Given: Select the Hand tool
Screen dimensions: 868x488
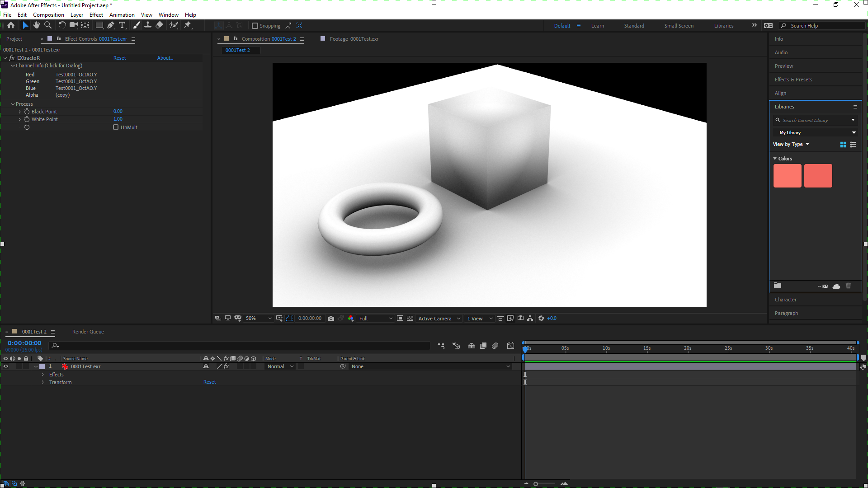Looking at the screenshot, I should [x=37, y=25].
